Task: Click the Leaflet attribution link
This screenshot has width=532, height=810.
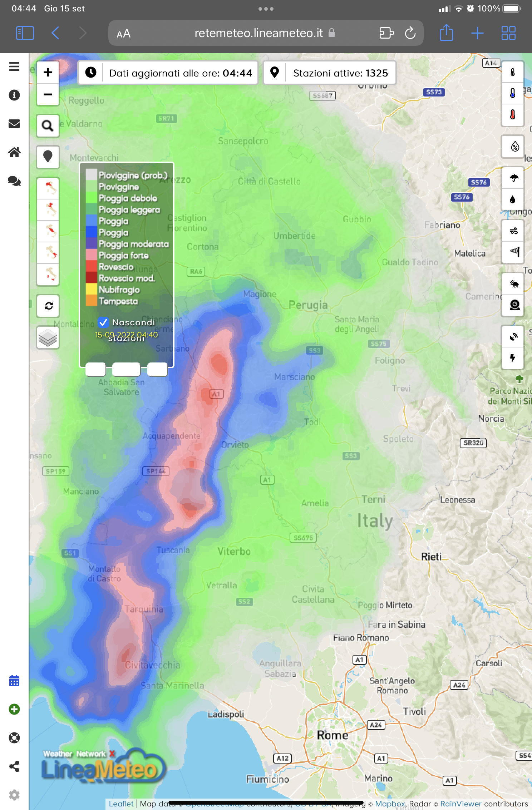Action: point(121,804)
